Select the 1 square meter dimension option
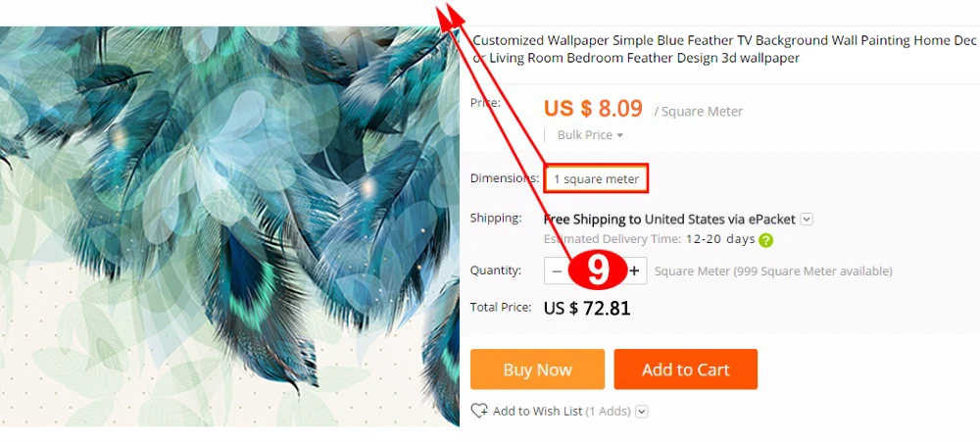This screenshot has height=442, width=980. [596, 178]
